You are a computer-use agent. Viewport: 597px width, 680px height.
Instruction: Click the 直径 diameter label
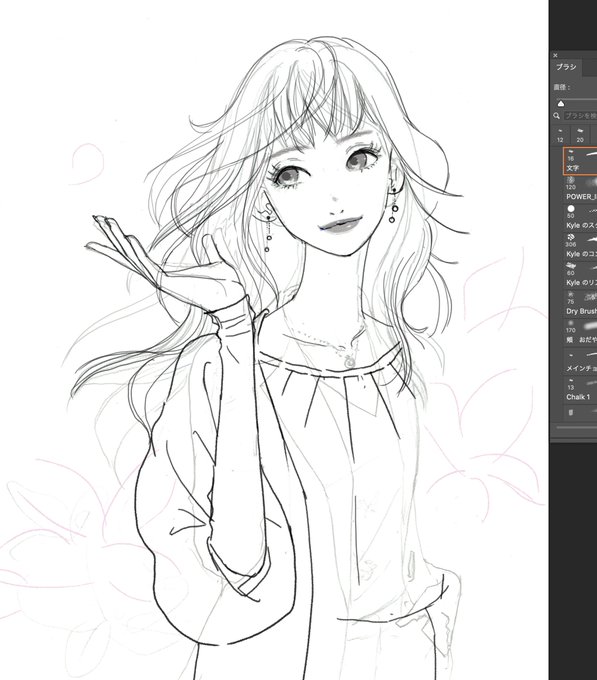[561, 87]
